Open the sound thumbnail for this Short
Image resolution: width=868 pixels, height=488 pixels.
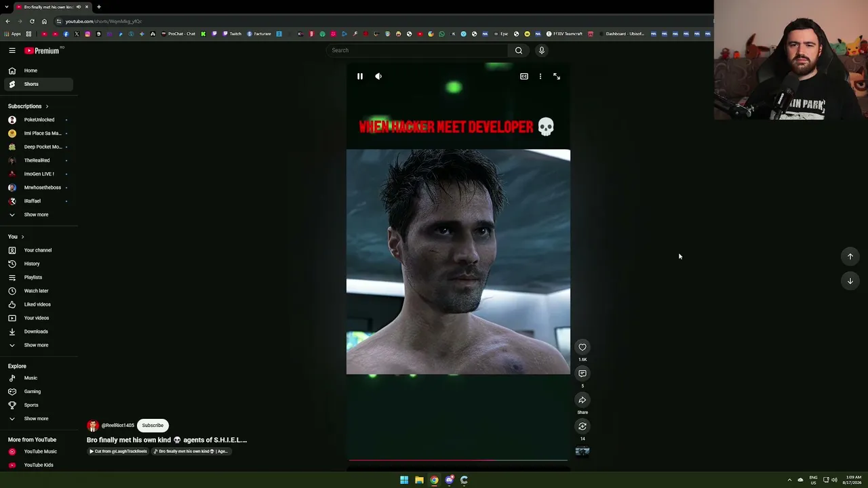pyautogui.click(x=583, y=451)
